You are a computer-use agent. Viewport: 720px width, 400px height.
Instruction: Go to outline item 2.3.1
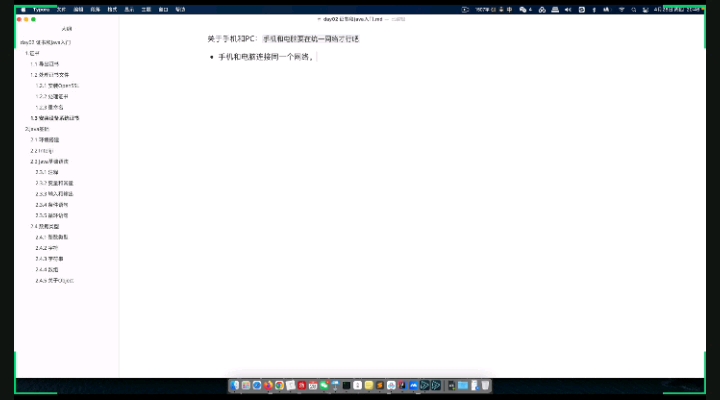coord(46,172)
